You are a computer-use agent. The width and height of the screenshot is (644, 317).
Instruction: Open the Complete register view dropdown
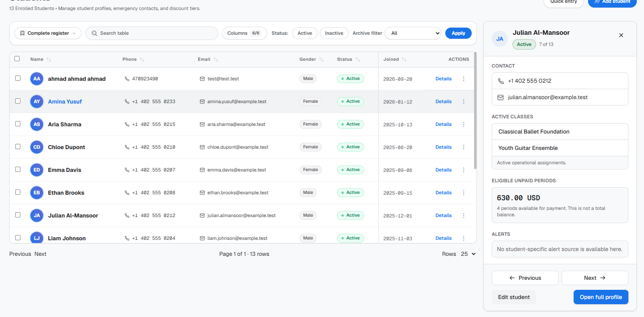pyautogui.click(x=48, y=33)
